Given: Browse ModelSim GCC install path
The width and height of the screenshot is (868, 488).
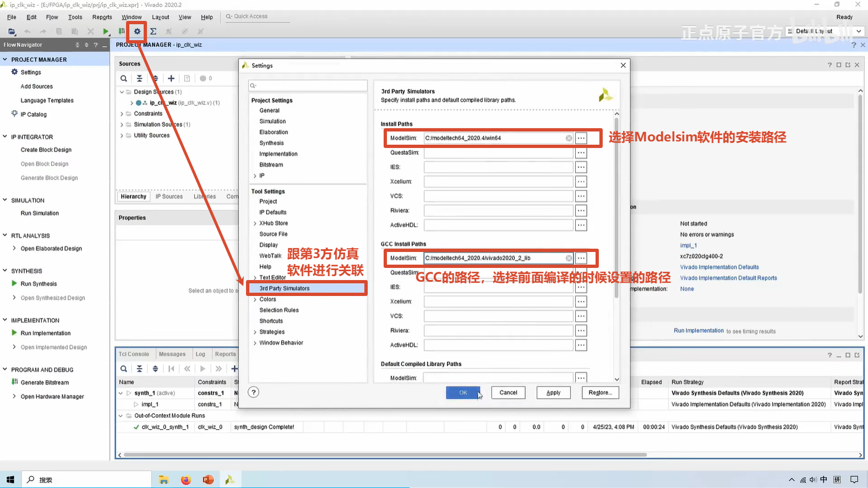Looking at the screenshot, I should tap(581, 258).
